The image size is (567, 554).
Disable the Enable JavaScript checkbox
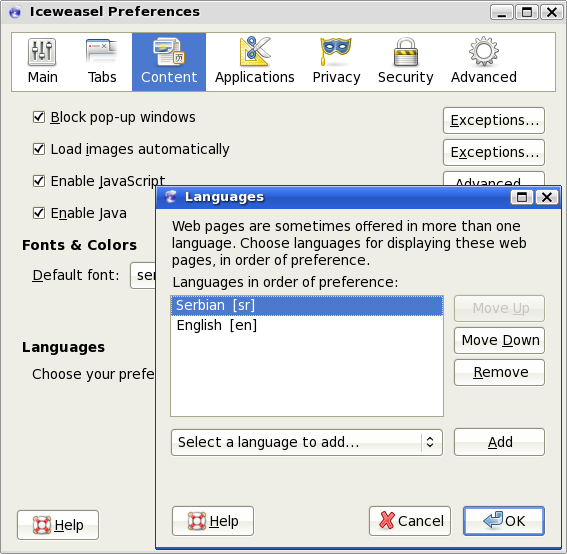39,181
